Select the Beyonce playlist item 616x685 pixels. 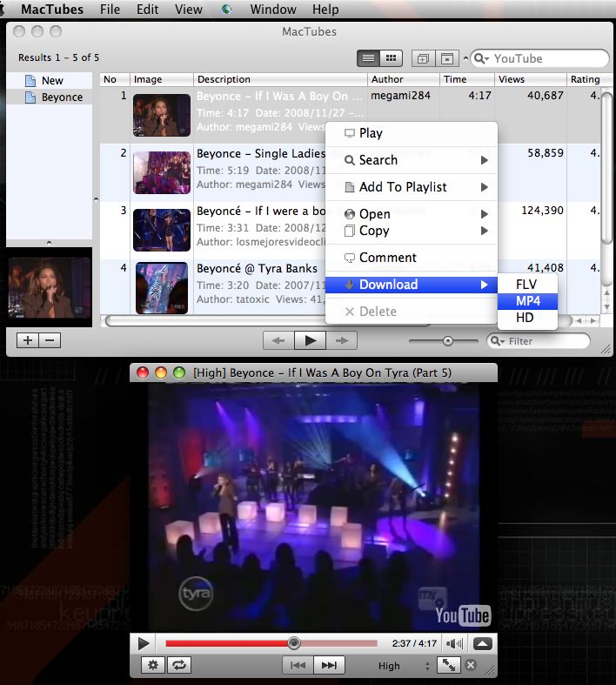[x=50, y=97]
